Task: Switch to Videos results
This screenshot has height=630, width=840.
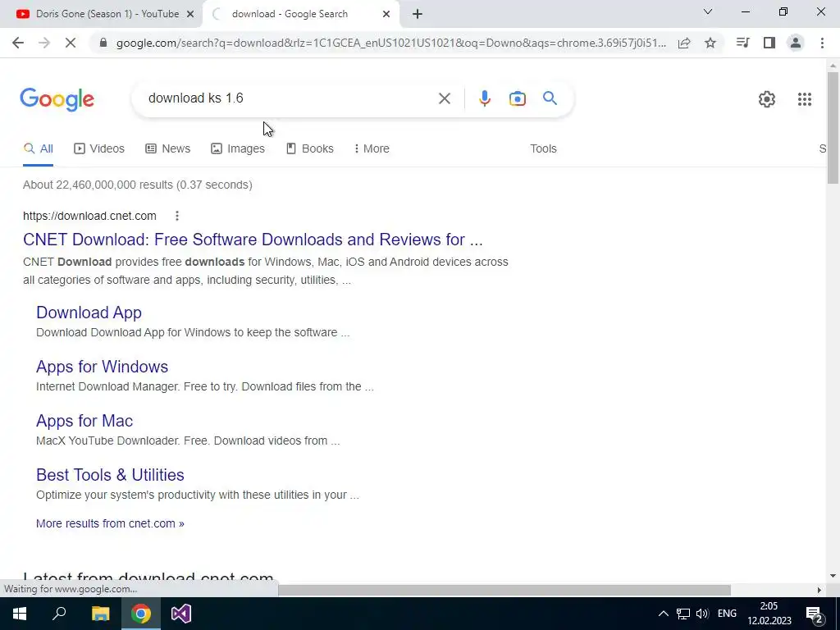Action: [x=99, y=149]
